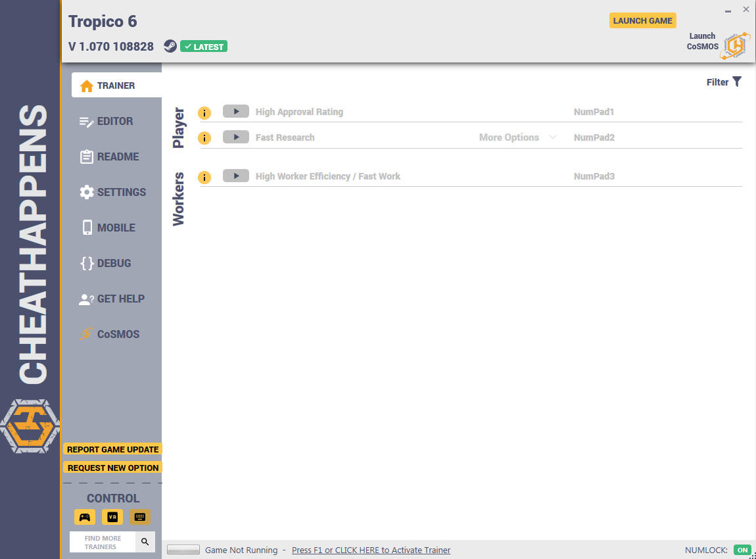Image resolution: width=756 pixels, height=559 pixels.
Task: Open the gamepad control icon
Action: pos(85,517)
